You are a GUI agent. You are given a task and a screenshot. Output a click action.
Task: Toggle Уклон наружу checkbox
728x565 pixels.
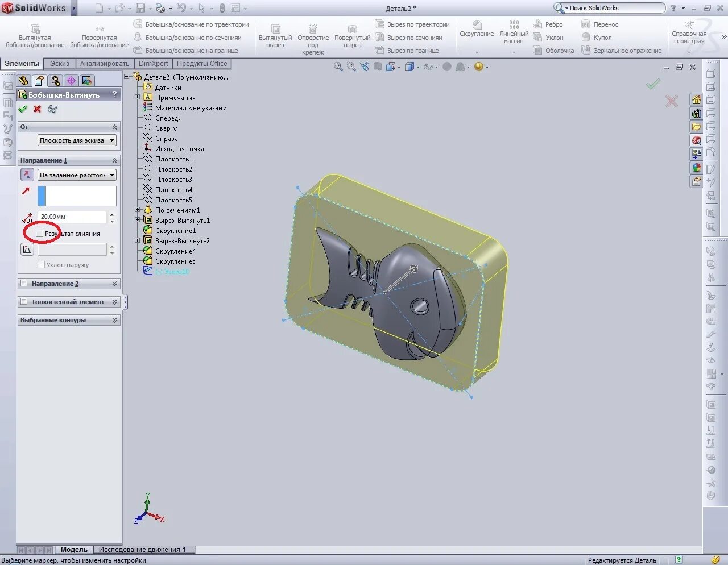tap(41, 265)
